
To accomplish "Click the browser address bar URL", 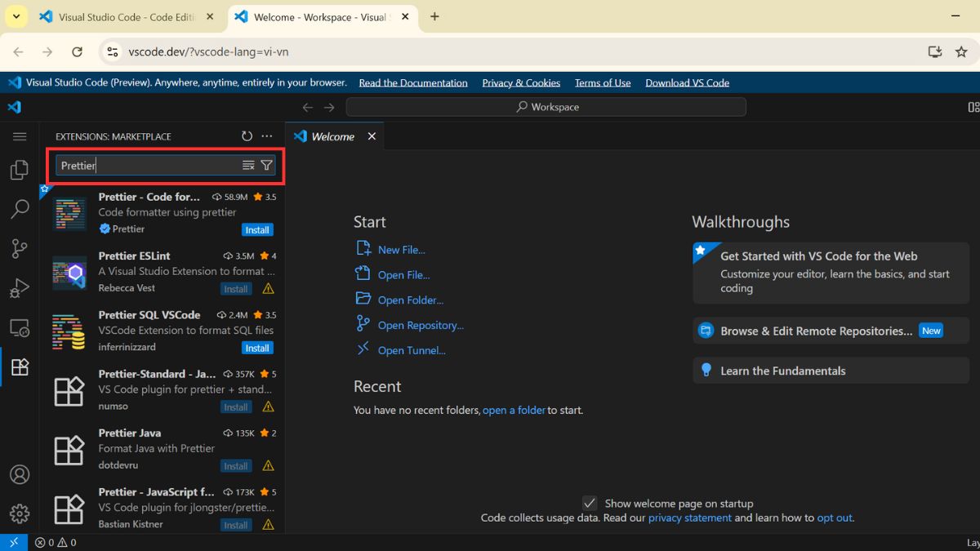I will point(208,51).
